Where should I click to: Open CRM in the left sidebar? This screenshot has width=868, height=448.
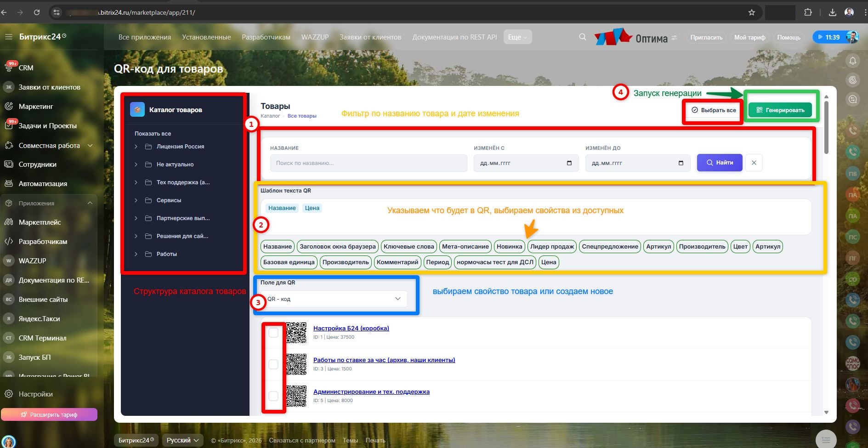tap(26, 68)
